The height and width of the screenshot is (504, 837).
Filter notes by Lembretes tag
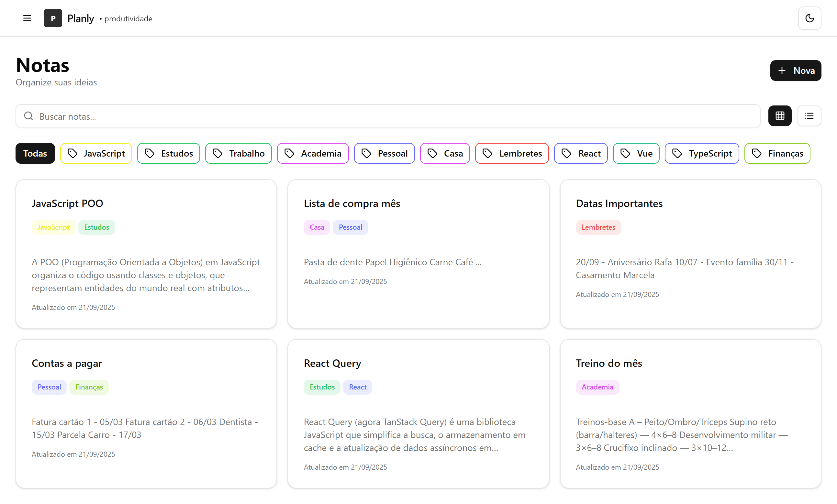[x=512, y=154]
